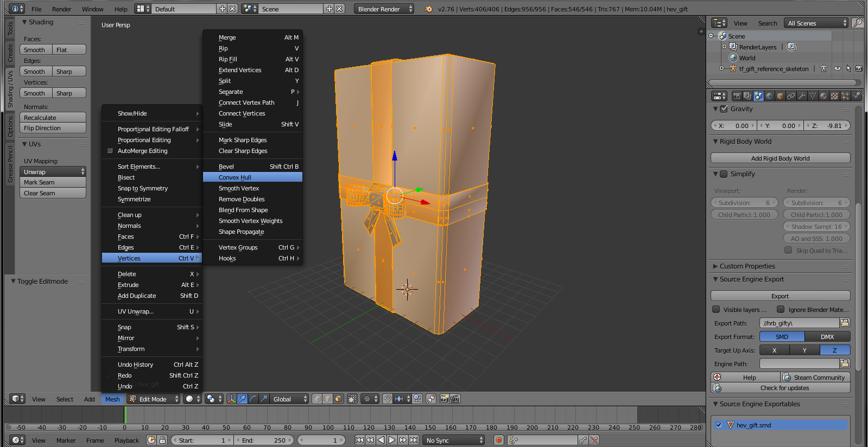Click the OpenGL render image camera icon
This screenshot has width=868, height=447.
pyautogui.click(x=444, y=399)
